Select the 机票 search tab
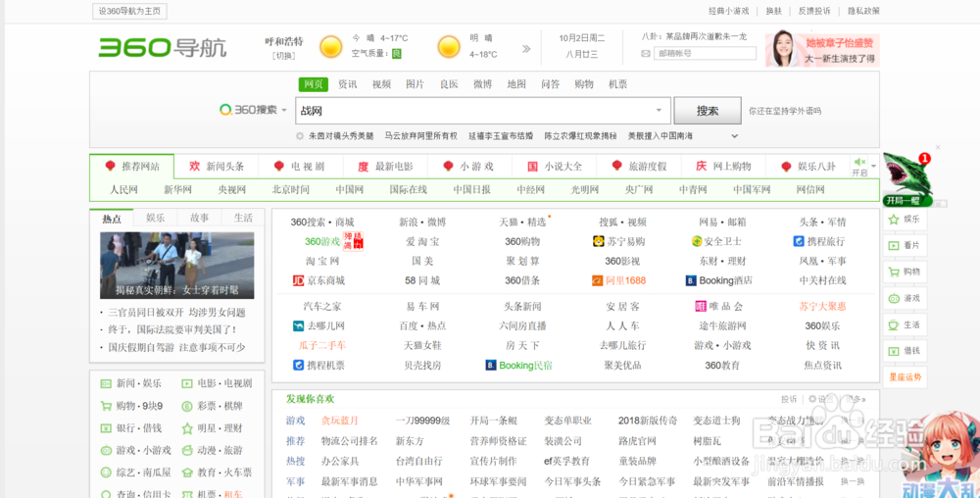Image resolution: width=980 pixels, height=498 pixels. [617, 84]
